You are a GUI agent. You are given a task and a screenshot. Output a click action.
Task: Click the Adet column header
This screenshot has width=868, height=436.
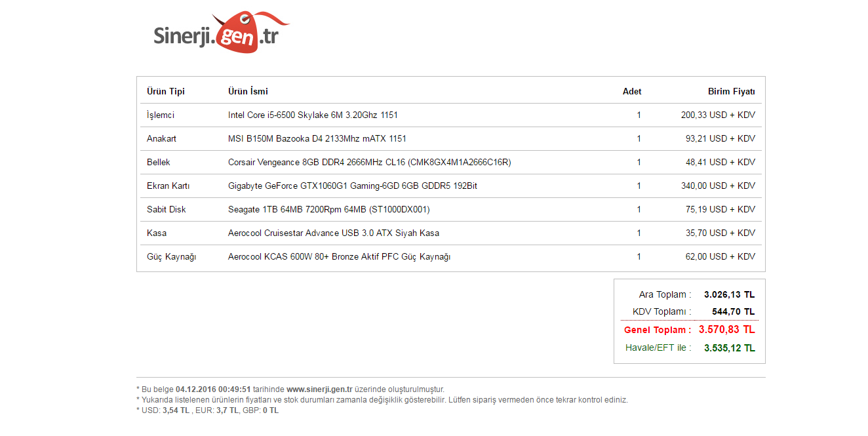(632, 91)
